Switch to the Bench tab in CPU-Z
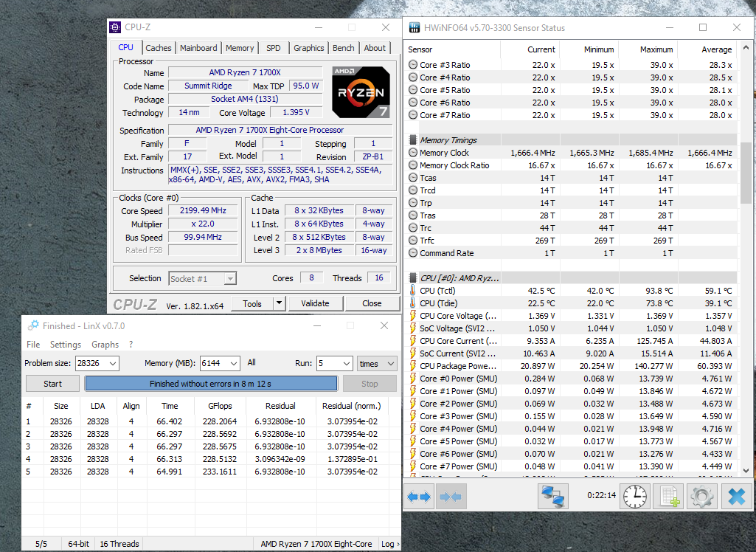This screenshot has height=552, width=756. coord(343,48)
